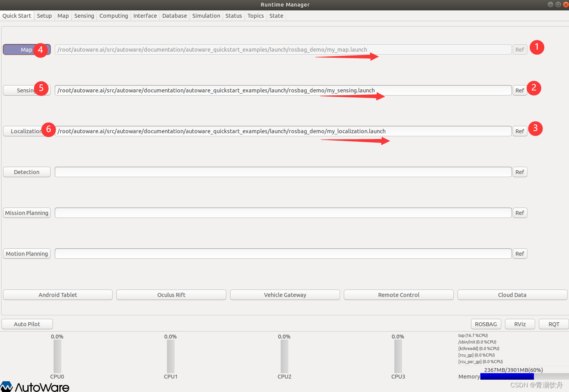Viewport: 569px width, 392px height.
Task: Click the Autoware logo
Action: [35, 387]
